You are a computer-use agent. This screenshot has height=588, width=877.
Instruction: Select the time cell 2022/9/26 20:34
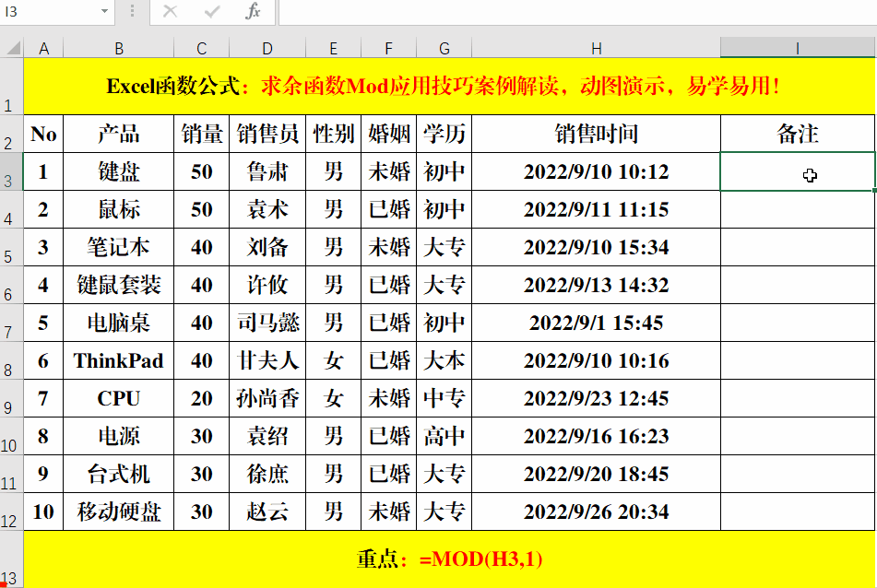[597, 512]
